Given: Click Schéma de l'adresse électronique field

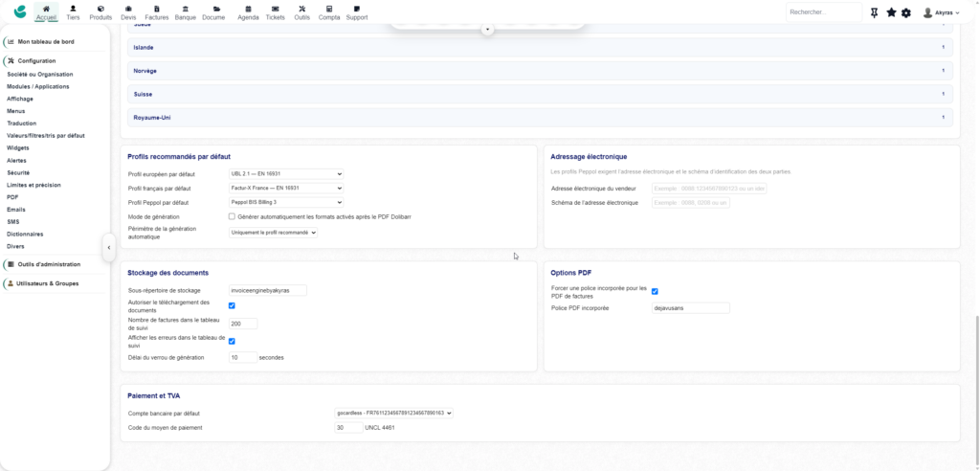Looking at the screenshot, I should [691, 203].
